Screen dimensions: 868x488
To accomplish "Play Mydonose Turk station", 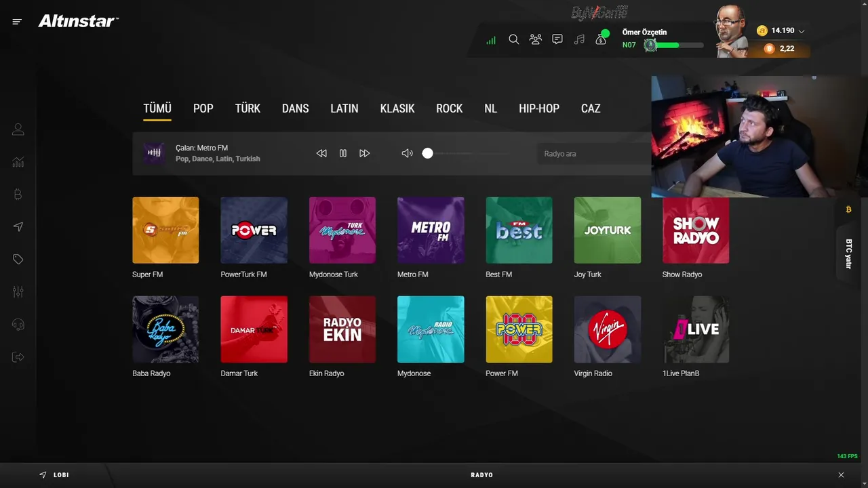I will tap(342, 230).
